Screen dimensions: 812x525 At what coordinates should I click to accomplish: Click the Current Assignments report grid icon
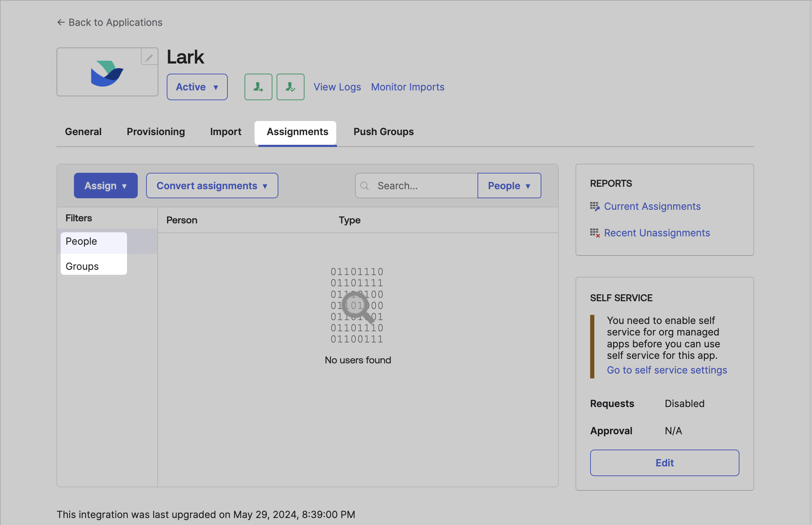(595, 206)
